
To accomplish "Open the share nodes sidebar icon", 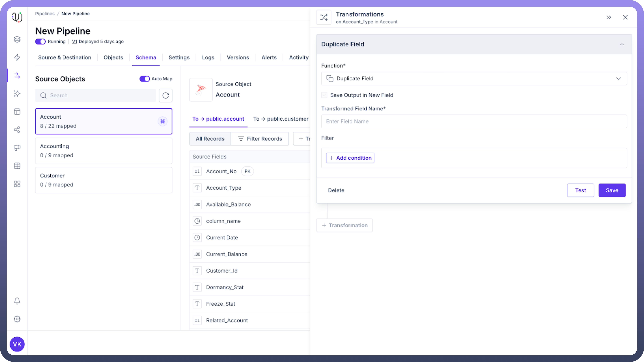I will click(17, 130).
